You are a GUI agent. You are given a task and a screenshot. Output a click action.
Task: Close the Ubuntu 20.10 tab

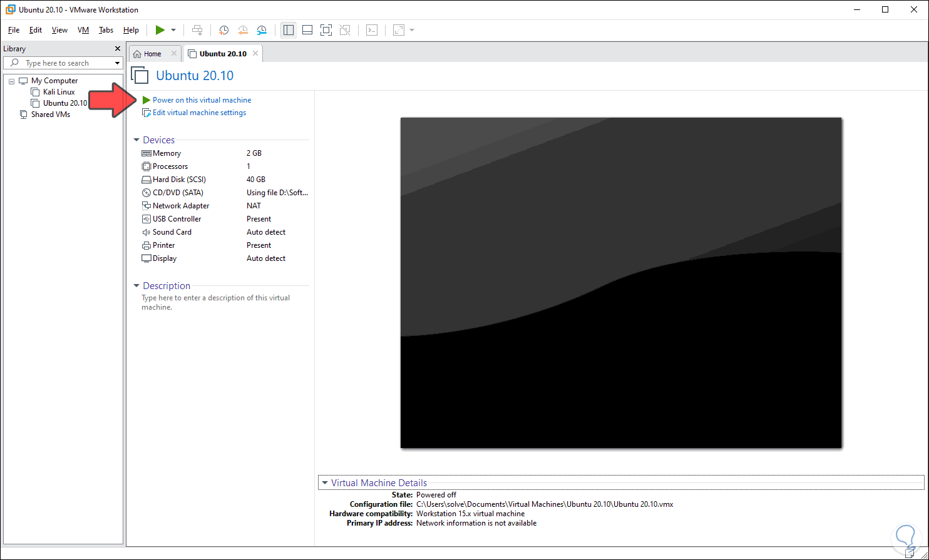255,54
